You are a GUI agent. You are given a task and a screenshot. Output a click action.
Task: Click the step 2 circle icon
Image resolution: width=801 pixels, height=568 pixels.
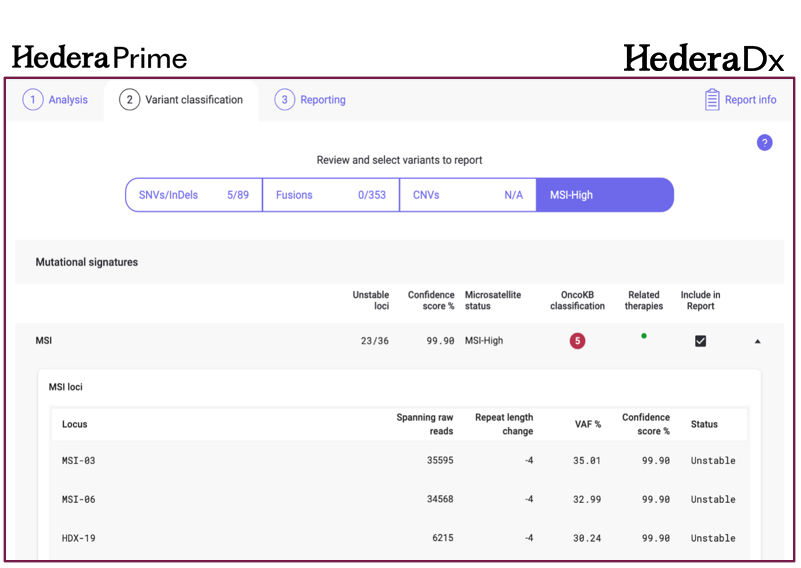129,100
